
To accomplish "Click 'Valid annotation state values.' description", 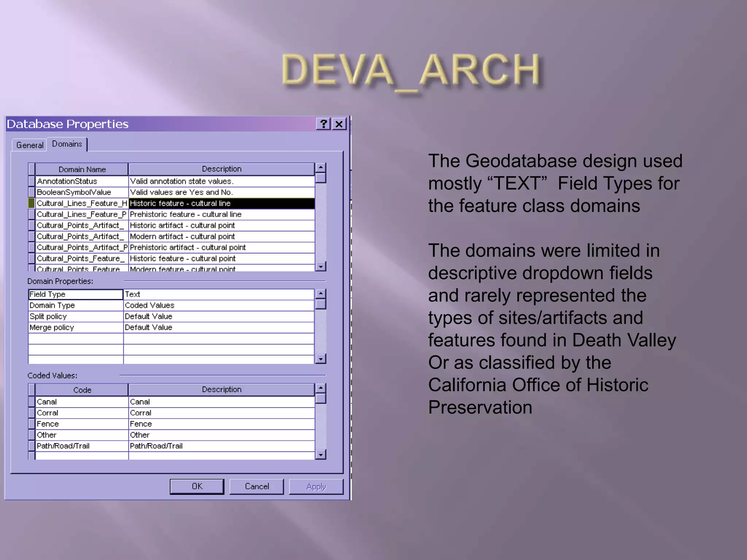I will tap(221, 181).
